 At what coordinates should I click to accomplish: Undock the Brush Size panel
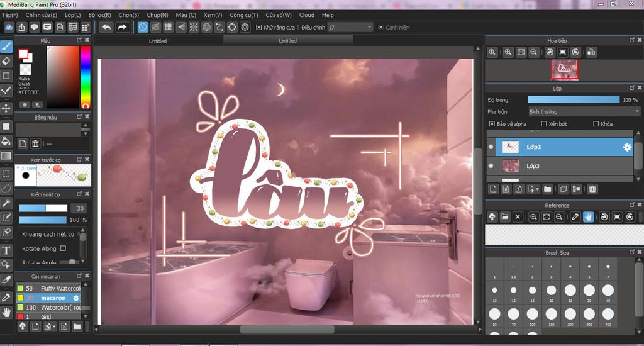(x=632, y=252)
